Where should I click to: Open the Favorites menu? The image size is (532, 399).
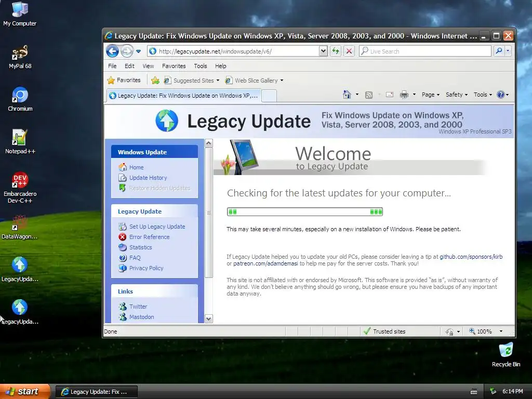174,66
